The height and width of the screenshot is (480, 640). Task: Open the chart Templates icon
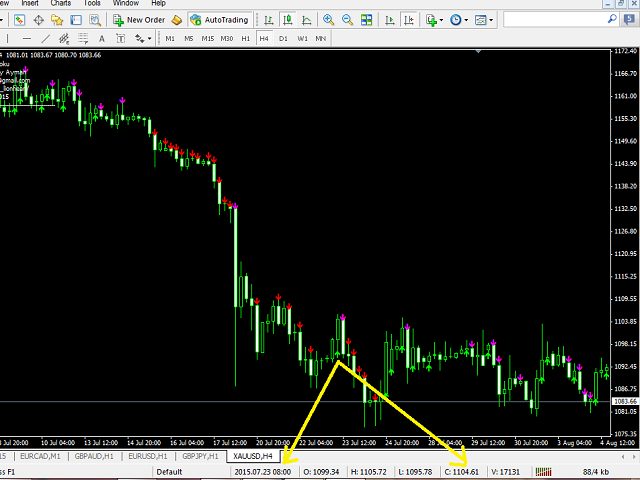(x=480, y=20)
